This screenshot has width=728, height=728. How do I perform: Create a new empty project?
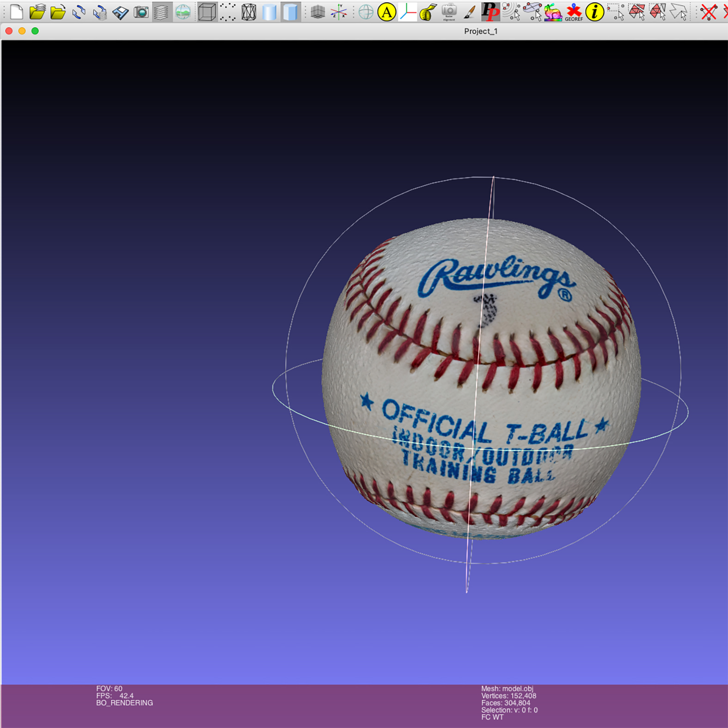click(17, 12)
